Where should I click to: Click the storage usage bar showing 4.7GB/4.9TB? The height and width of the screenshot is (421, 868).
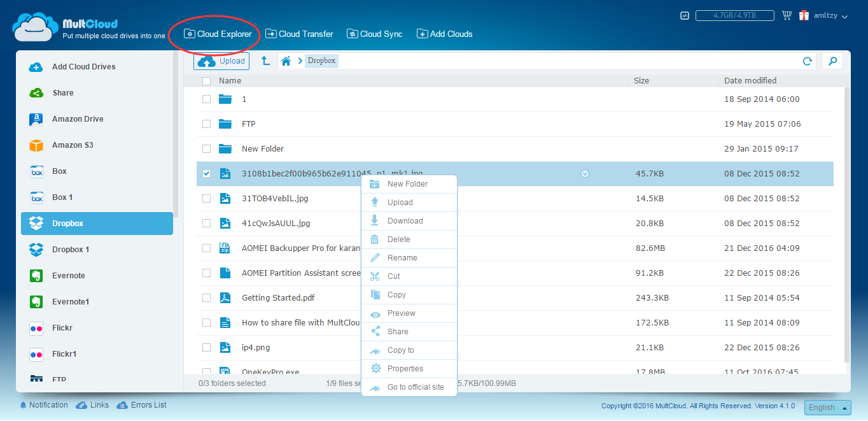click(734, 16)
